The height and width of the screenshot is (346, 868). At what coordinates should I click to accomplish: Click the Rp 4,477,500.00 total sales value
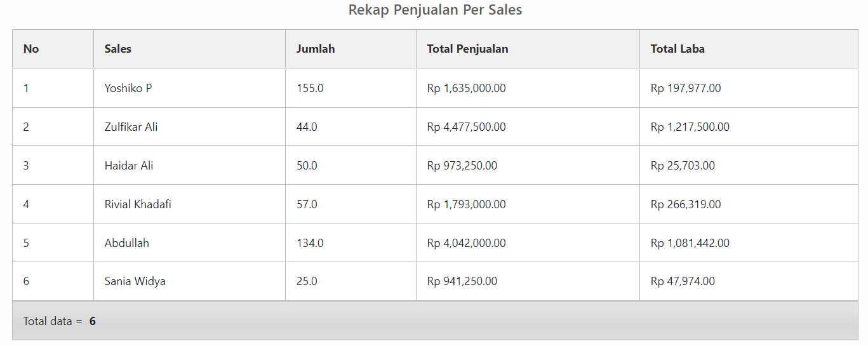[x=466, y=127]
